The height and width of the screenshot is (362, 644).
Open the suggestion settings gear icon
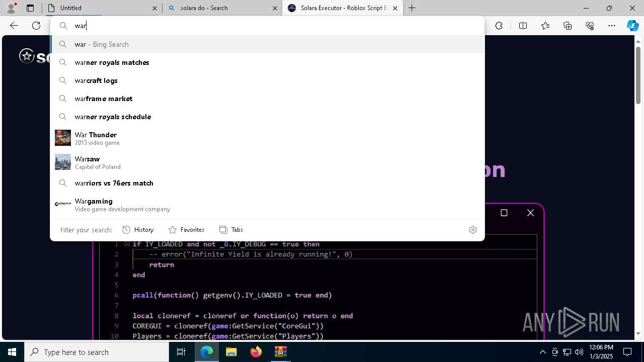coord(473,230)
